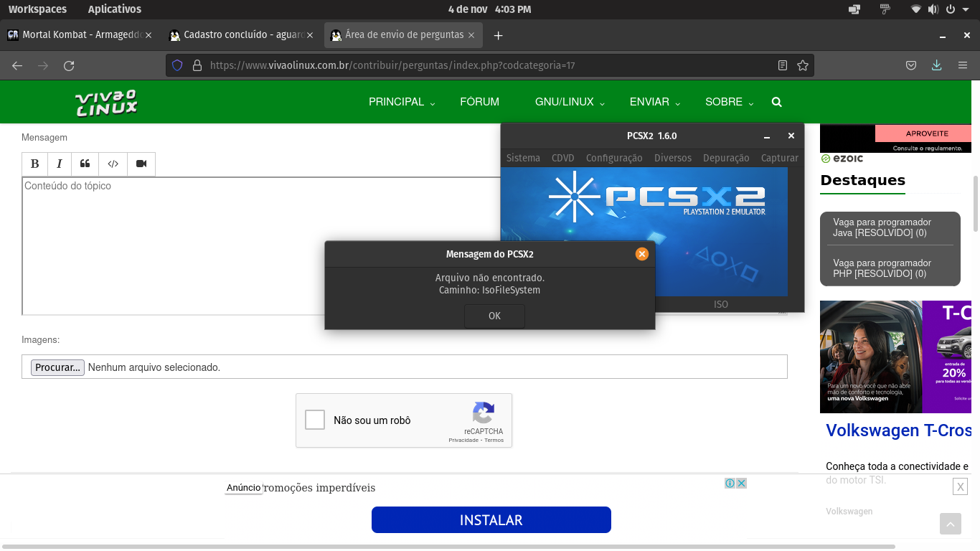Click the scroll-to-top arrow button
The image size is (980, 551).
click(951, 524)
